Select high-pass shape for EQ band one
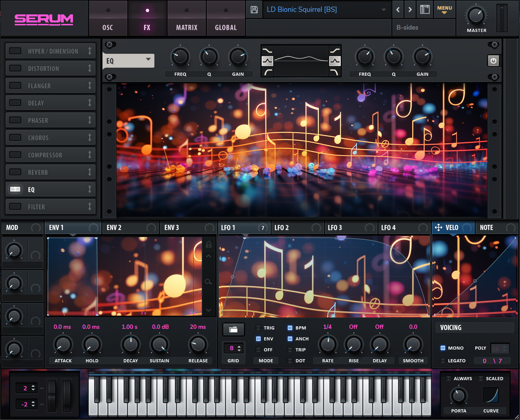The height and width of the screenshot is (420, 520). [x=268, y=72]
